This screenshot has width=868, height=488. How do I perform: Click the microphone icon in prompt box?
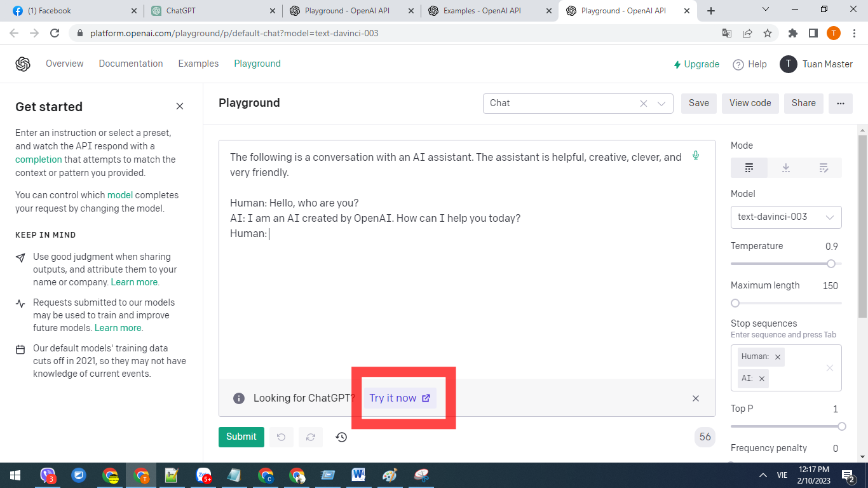click(x=696, y=156)
